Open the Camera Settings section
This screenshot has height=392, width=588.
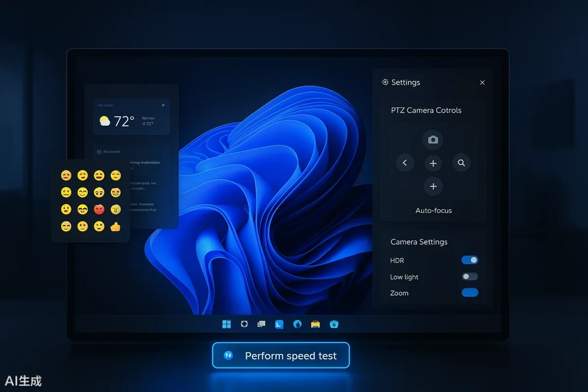tap(419, 241)
